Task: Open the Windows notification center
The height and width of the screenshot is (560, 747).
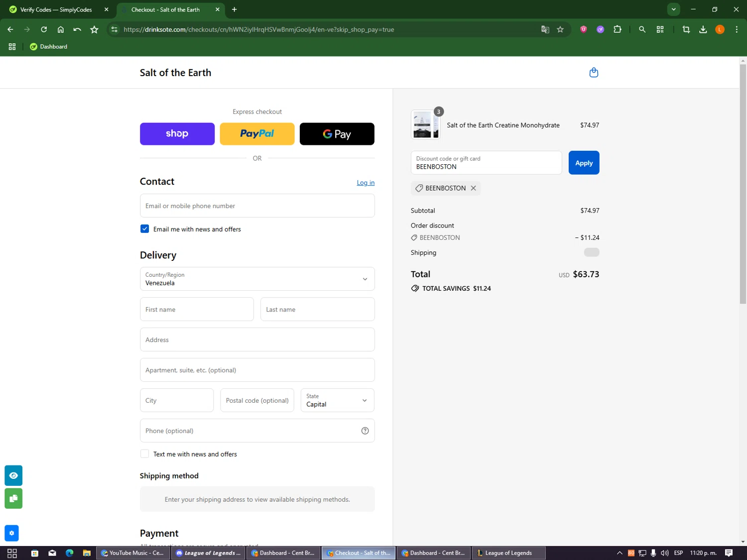Action: tap(729, 553)
